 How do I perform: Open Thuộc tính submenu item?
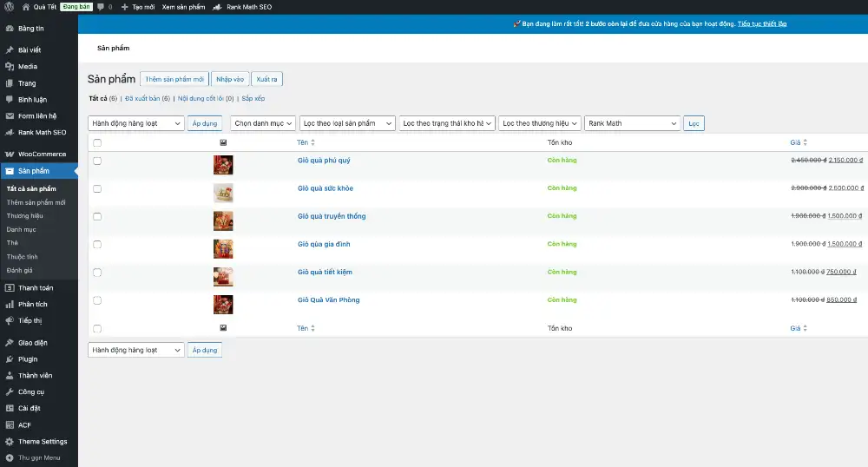click(23, 257)
